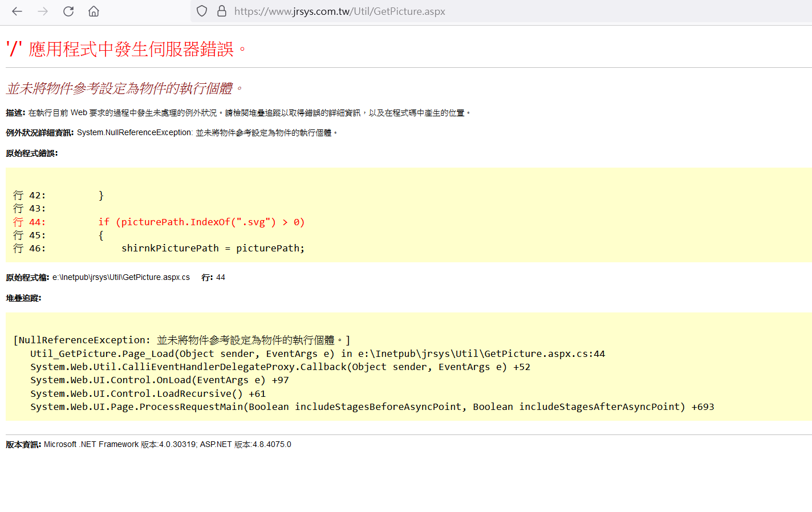The height and width of the screenshot is (512, 812).
Task: Open the tracking protection shield icon
Action: click(202, 11)
